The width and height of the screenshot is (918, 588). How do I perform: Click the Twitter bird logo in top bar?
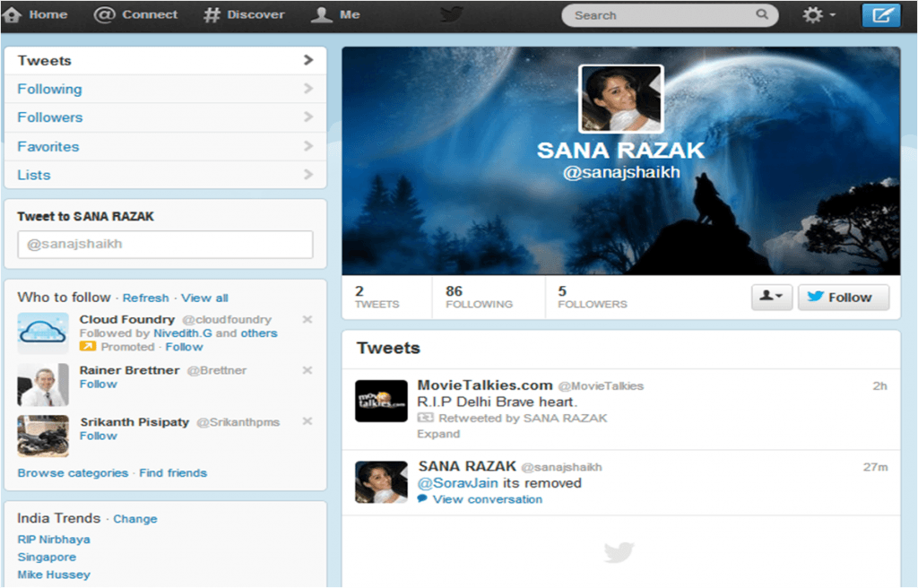tap(452, 14)
